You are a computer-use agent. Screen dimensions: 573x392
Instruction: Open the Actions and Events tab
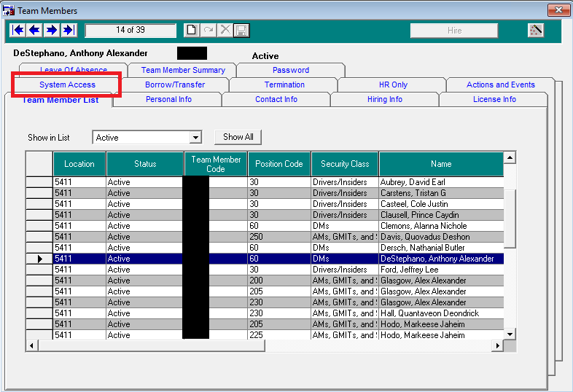pos(501,85)
